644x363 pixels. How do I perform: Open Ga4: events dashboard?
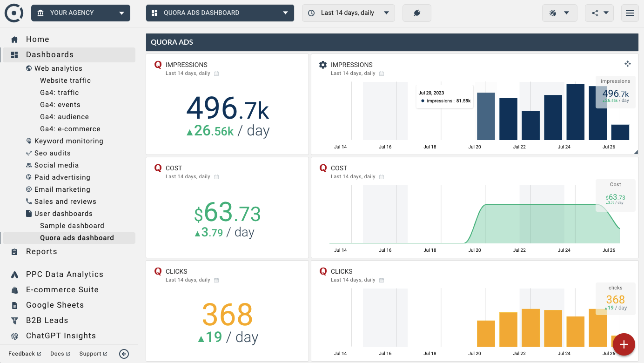tap(60, 105)
